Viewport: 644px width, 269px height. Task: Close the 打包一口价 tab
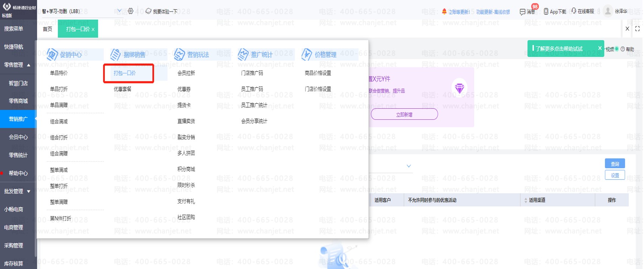[93, 29]
